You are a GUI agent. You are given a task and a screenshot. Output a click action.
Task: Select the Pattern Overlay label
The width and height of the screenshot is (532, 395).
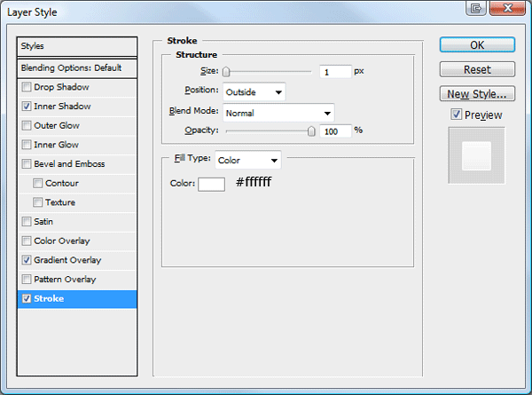[x=65, y=280]
